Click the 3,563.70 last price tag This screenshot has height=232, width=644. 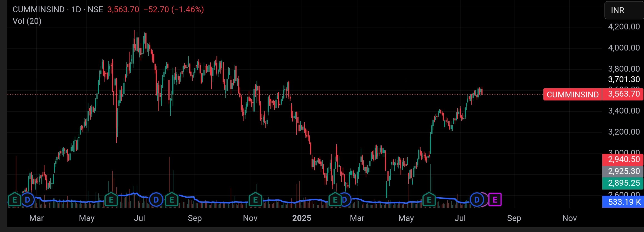coord(623,94)
